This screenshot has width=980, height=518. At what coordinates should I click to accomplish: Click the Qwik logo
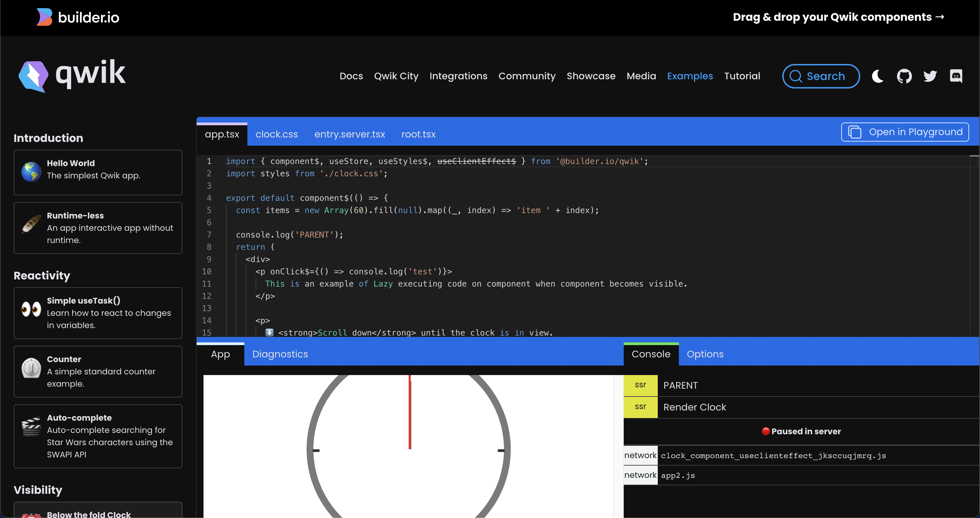click(71, 75)
